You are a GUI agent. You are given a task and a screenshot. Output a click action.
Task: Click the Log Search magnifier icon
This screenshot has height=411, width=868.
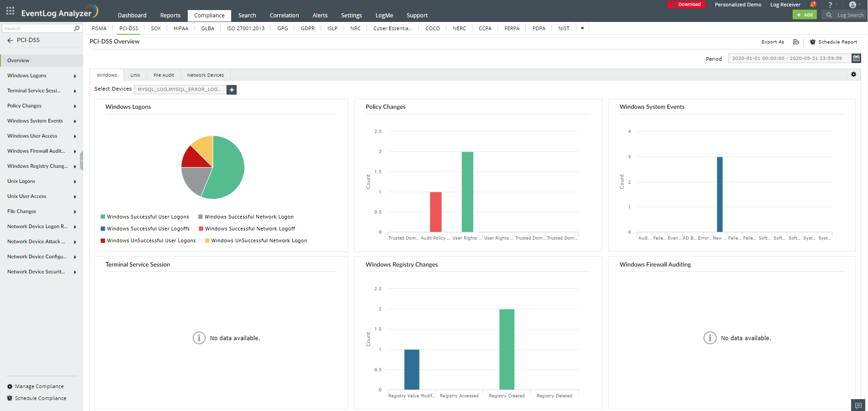(x=829, y=15)
